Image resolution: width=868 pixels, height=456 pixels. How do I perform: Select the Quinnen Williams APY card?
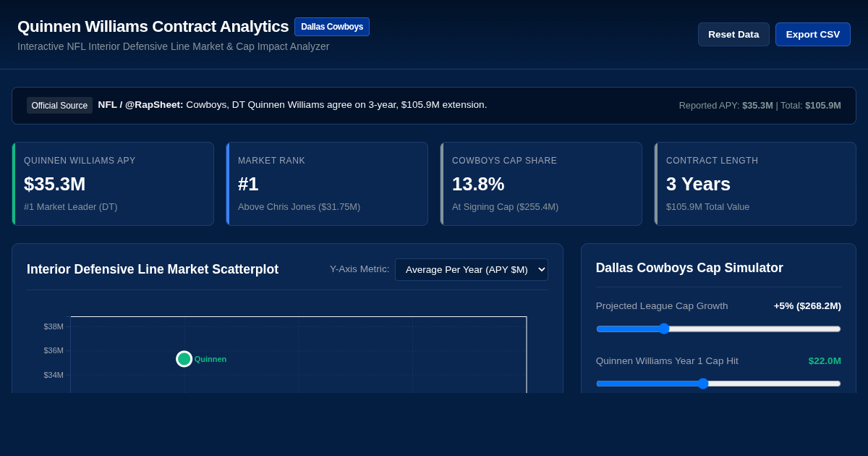[113, 184]
